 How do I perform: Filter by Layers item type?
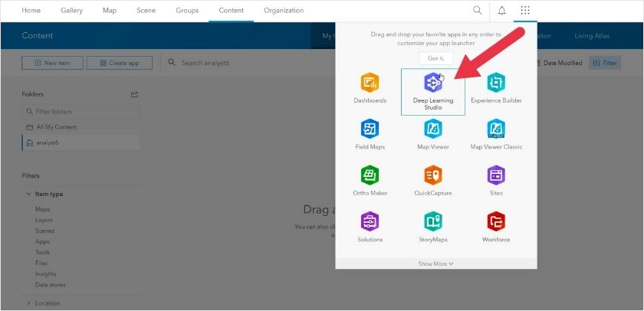[x=43, y=220]
